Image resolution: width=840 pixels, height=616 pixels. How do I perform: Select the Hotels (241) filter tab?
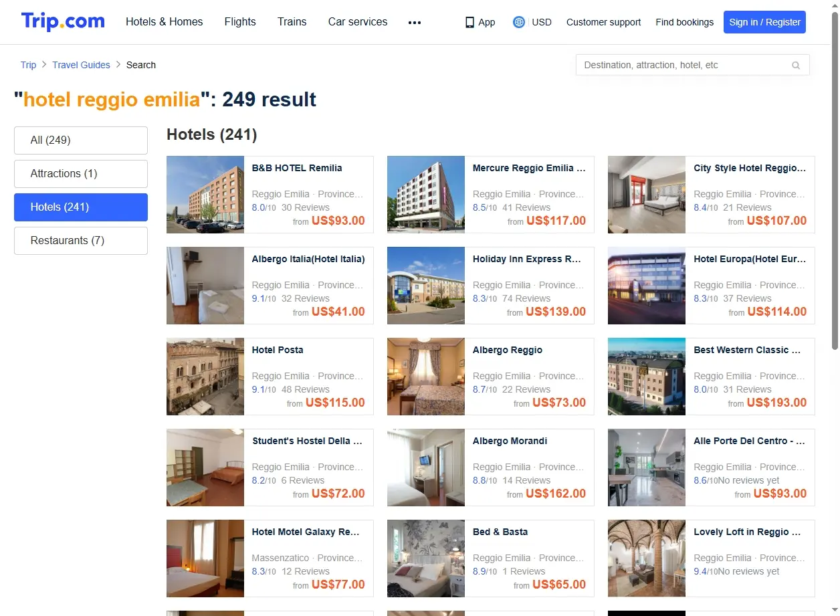[81, 207]
